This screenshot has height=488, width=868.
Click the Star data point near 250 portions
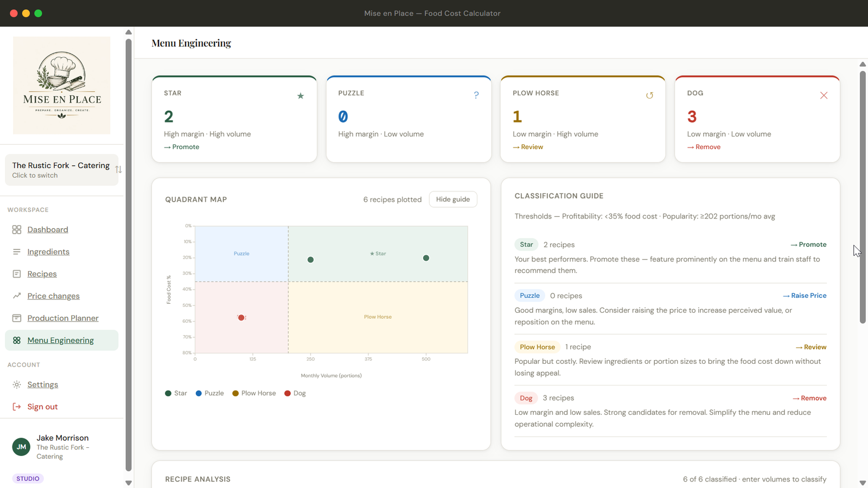[x=310, y=260]
